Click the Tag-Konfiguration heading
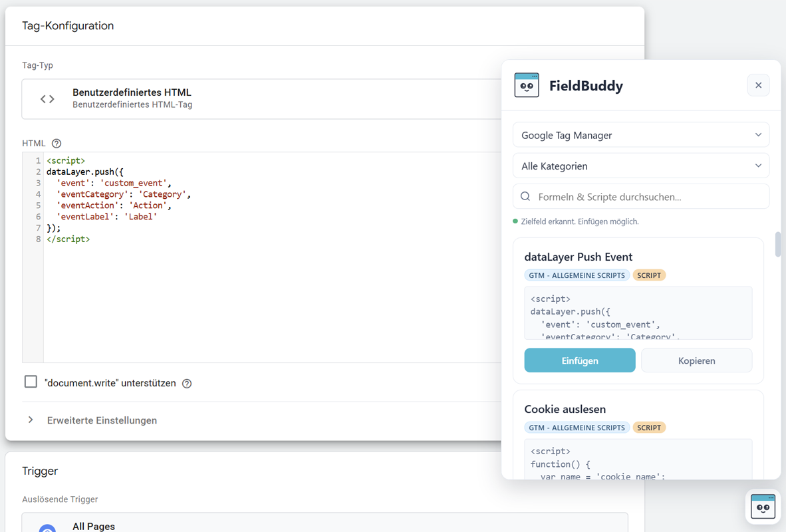The height and width of the screenshot is (532, 786). point(68,26)
